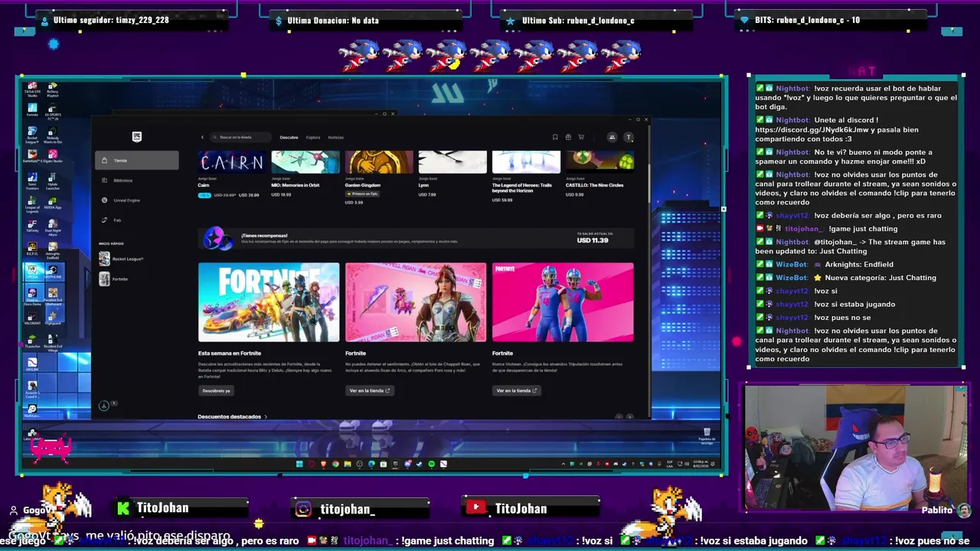Image resolution: width=980 pixels, height=551 pixels.
Task: Click the Descúbrelo ya button
Action: point(216,390)
